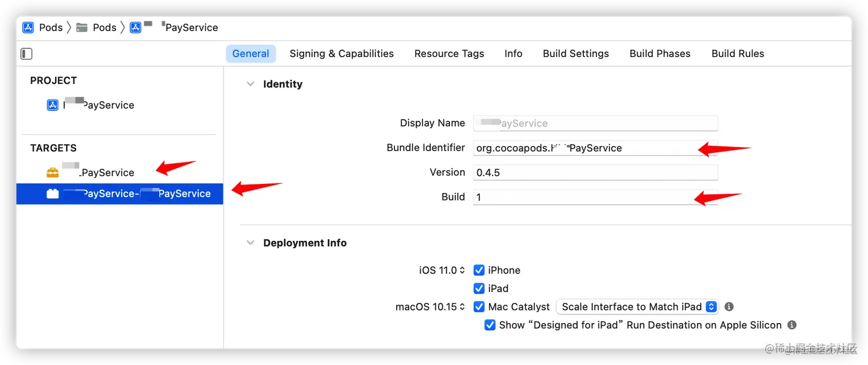Uncheck the iPad checkbox
This screenshot has width=868, height=365.
pyautogui.click(x=479, y=289)
